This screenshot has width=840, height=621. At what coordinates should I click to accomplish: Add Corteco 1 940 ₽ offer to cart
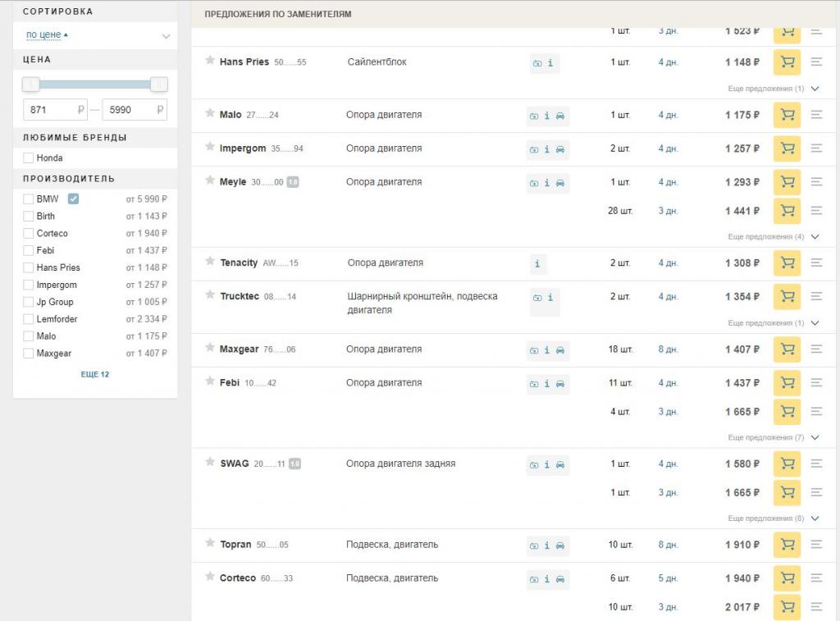click(787, 578)
